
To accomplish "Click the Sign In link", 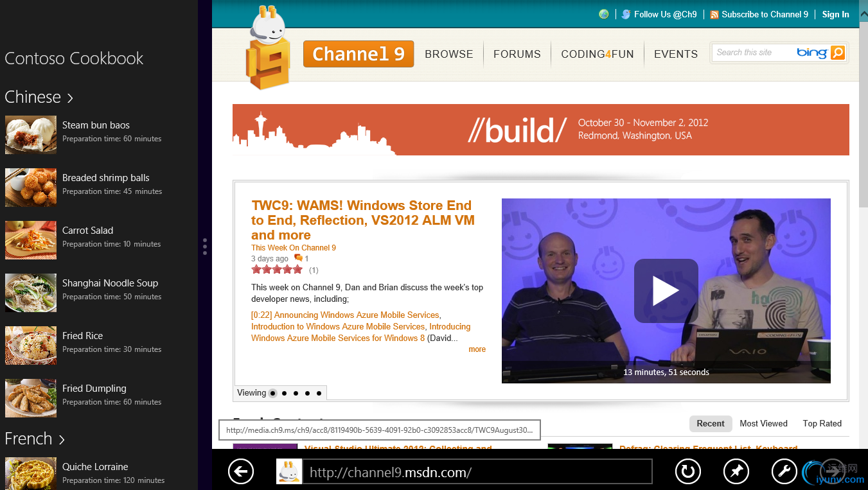I will 836,15.
